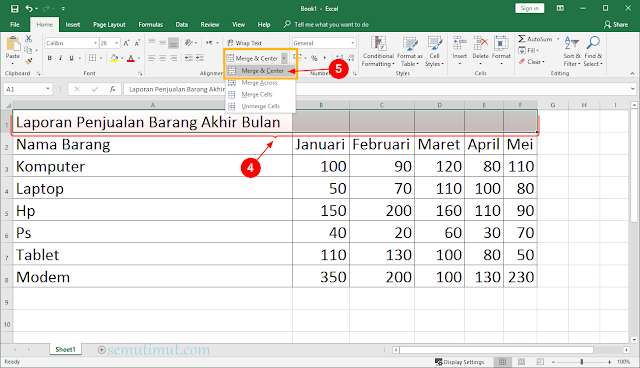
Task: Select Merge Across menu option
Action: pos(260,83)
